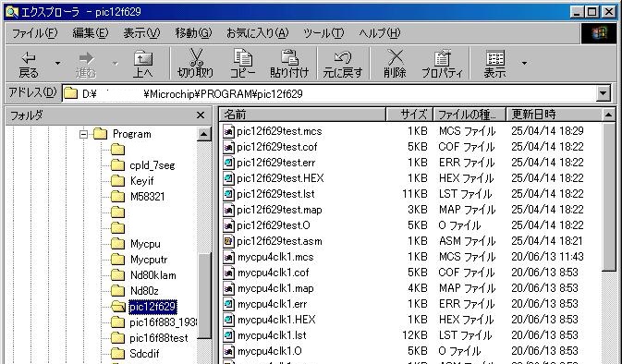Select file mycpu4clk1.mcs
Screen dimensions: 622x364
point(275,257)
